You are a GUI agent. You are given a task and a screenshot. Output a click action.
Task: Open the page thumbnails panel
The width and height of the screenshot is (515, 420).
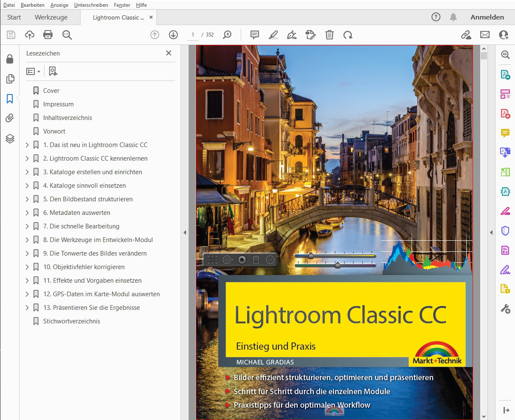[10, 79]
